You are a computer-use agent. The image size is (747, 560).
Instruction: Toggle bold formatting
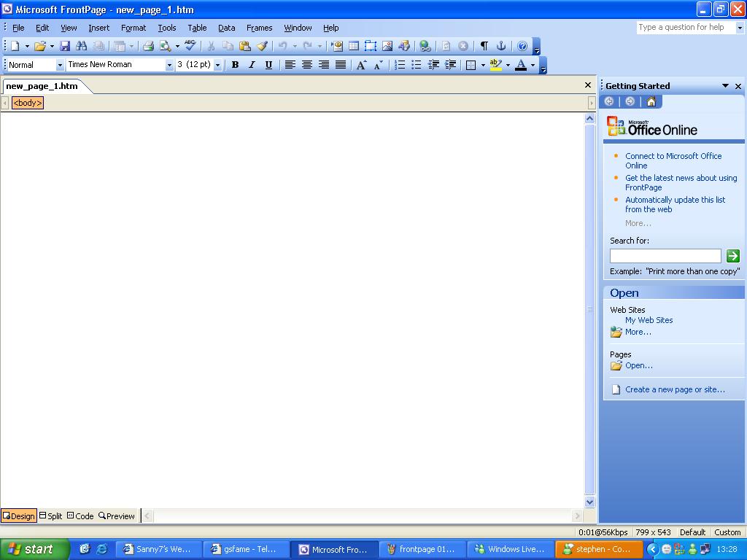pos(235,64)
